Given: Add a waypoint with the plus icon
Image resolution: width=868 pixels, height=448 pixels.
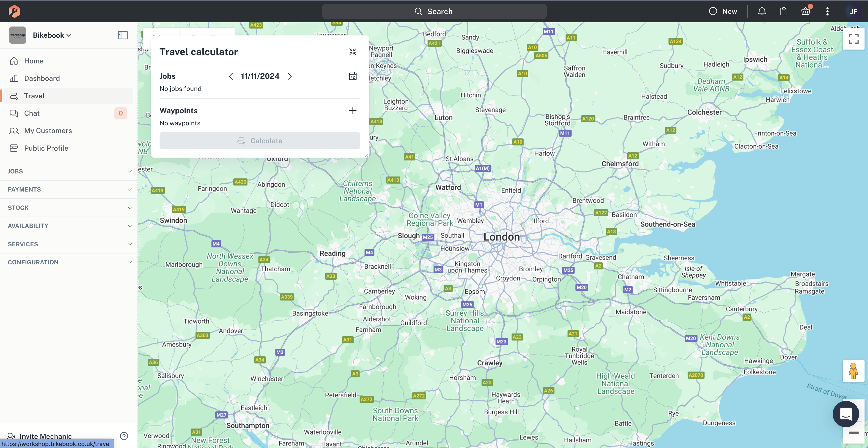Looking at the screenshot, I should tap(352, 111).
